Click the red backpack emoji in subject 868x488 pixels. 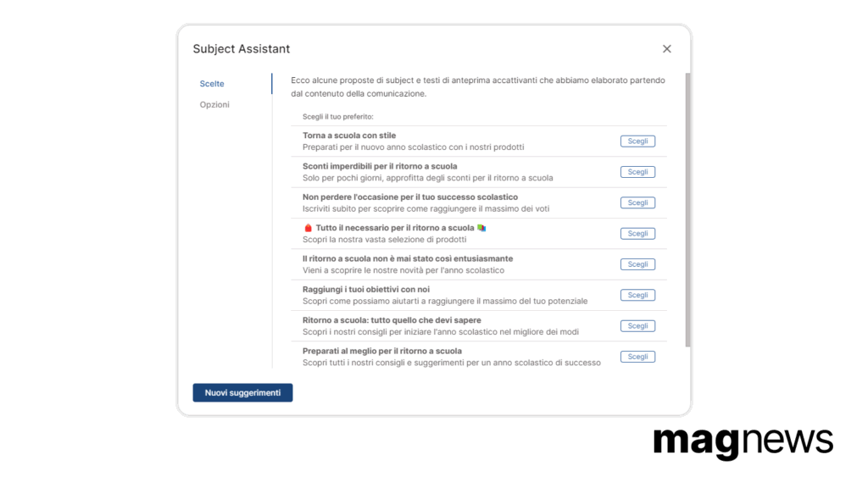[x=309, y=228]
